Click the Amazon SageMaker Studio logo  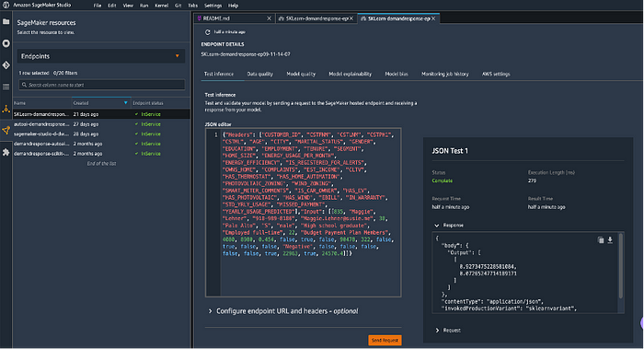tap(6, 6)
